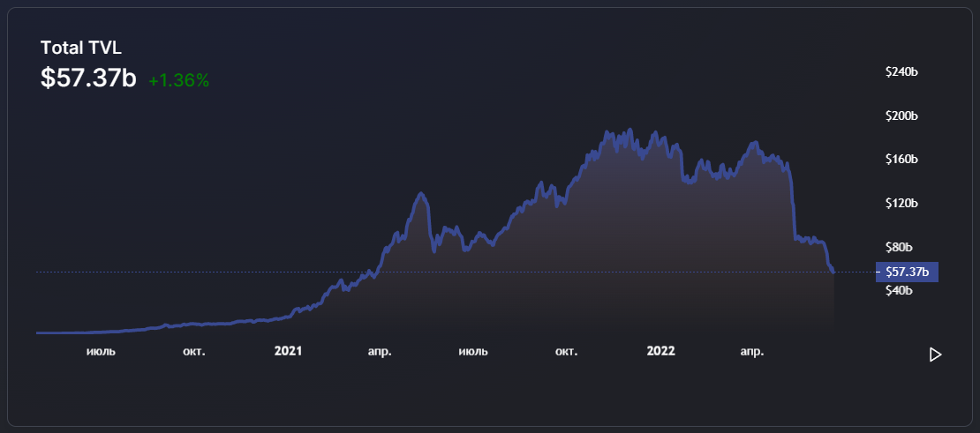980x433 pixels.
Task: Click the first июль label before 2021
Action: [101, 352]
